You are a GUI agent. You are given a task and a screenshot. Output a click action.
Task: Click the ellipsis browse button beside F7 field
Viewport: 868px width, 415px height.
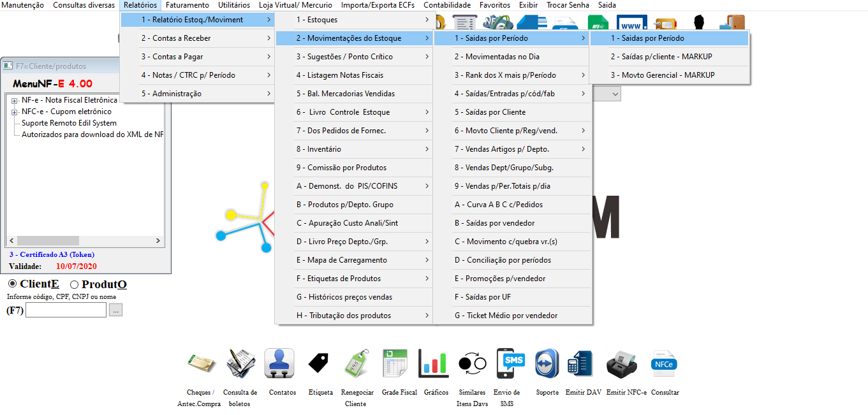pyautogui.click(x=115, y=310)
